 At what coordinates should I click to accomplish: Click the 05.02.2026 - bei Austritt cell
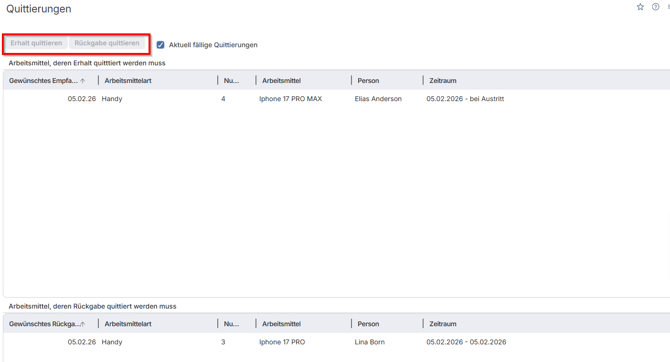tap(465, 99)
